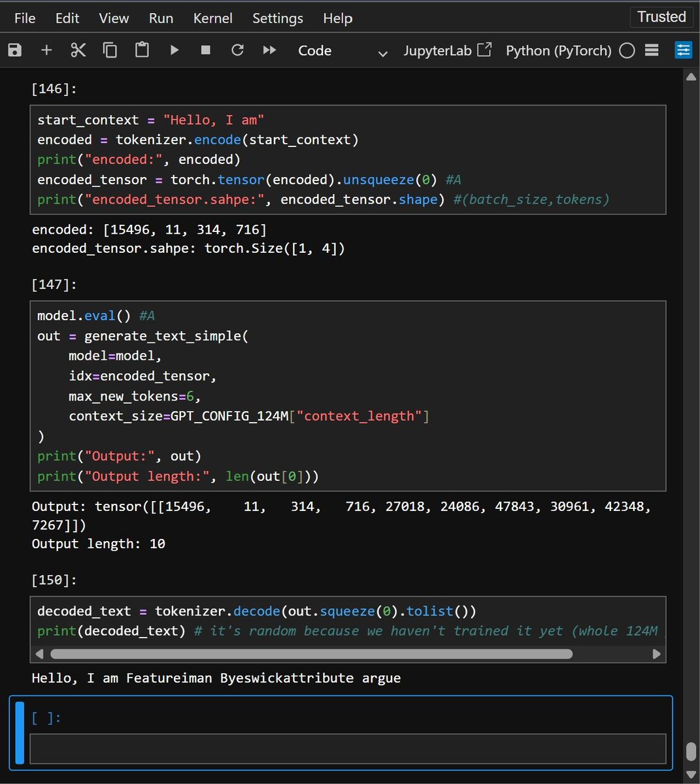Click inside cell 147 code with model.eval()
The height and width of the screenshot is (784, 700).
pyautogui.click(x=348, y=396)
